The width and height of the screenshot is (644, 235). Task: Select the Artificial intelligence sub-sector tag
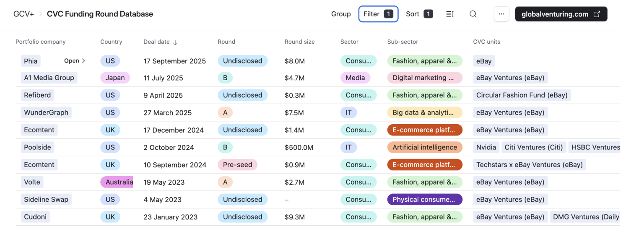tap(424, 147)
